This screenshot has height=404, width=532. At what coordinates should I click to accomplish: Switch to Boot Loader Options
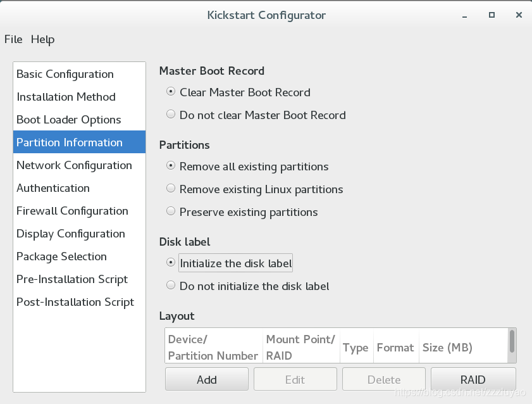80,120
